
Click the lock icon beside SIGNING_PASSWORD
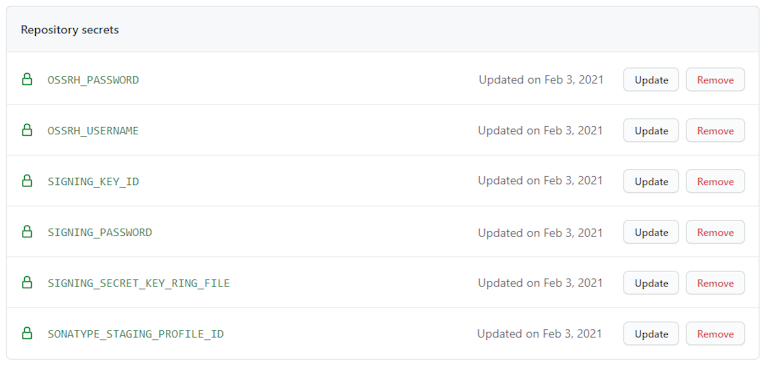[27, 232]
